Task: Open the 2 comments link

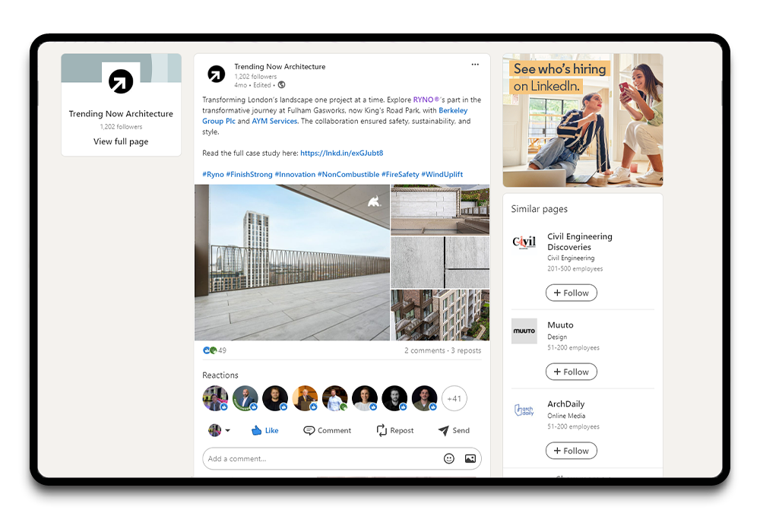Action: (425, 350)
